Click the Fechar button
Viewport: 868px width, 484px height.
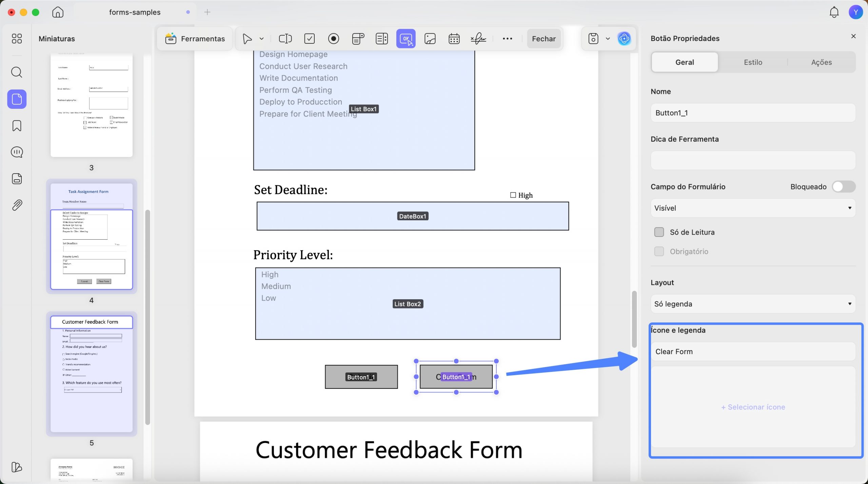(544, 39)
